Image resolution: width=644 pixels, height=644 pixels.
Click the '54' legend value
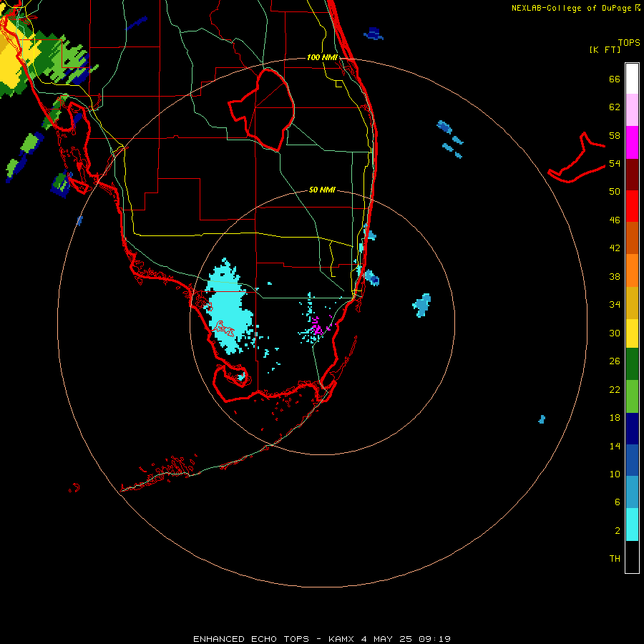(615, 163)
